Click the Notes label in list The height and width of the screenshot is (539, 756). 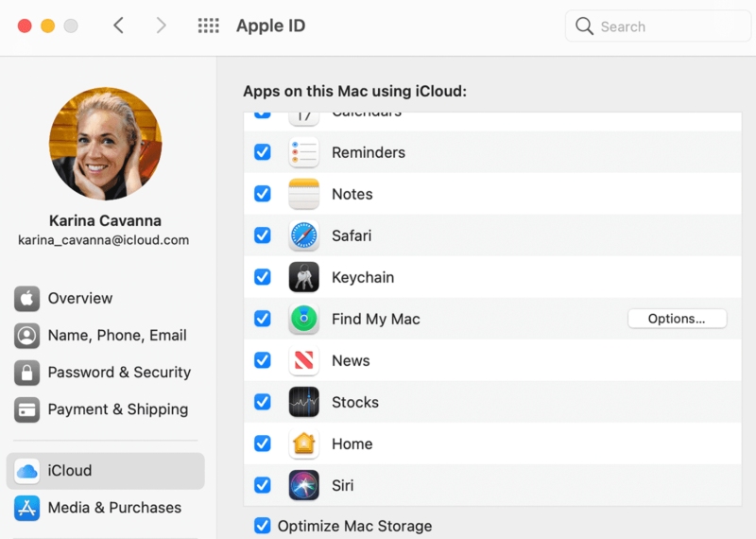coord(352,194)
